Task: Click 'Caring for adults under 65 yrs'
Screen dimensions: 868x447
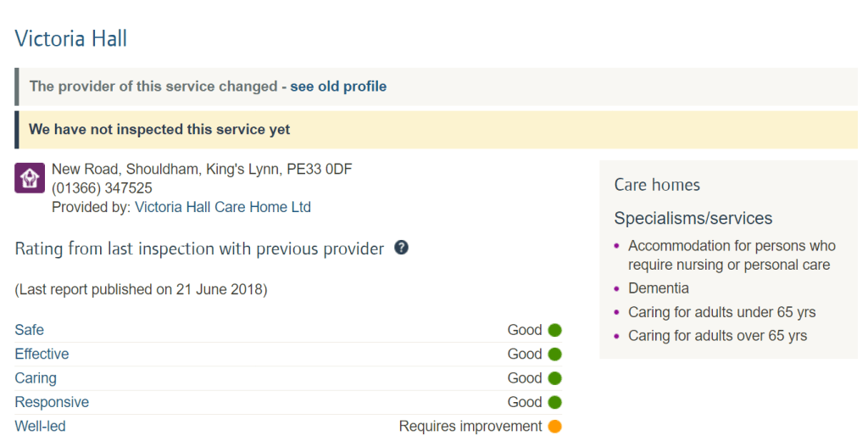Action: coord(721,312)
